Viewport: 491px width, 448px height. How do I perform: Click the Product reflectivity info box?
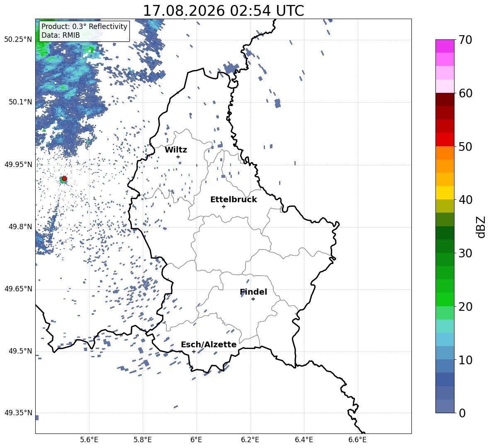pyautogui.click(x=84, y=31)
